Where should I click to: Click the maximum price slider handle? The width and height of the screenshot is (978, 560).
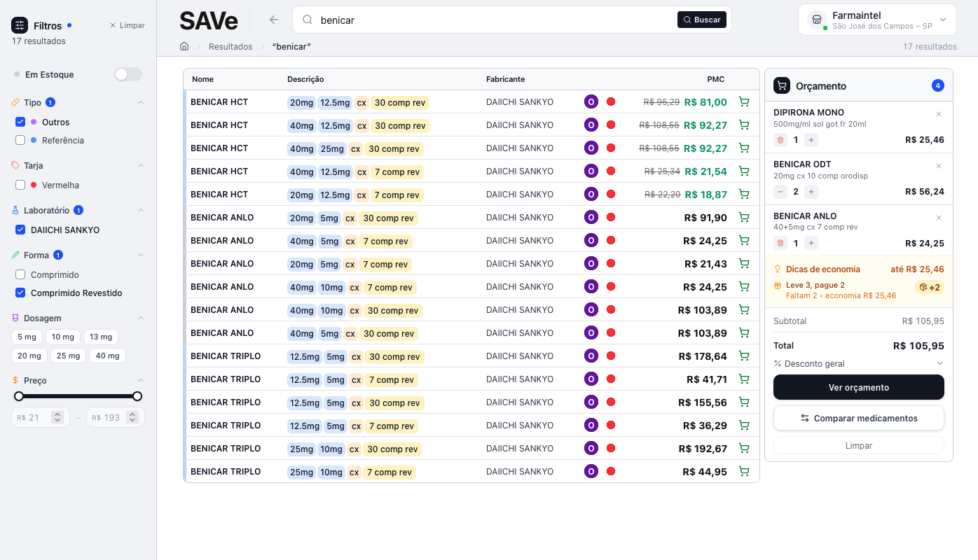[x=137, y=396]
